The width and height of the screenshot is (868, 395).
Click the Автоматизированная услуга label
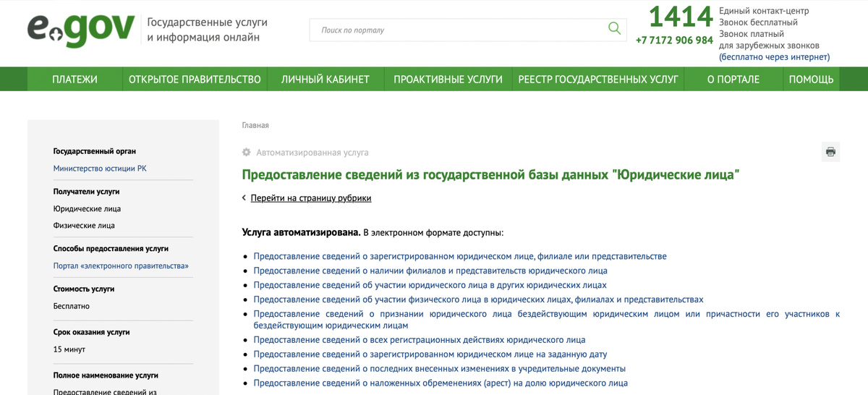(x=312, y=153)
